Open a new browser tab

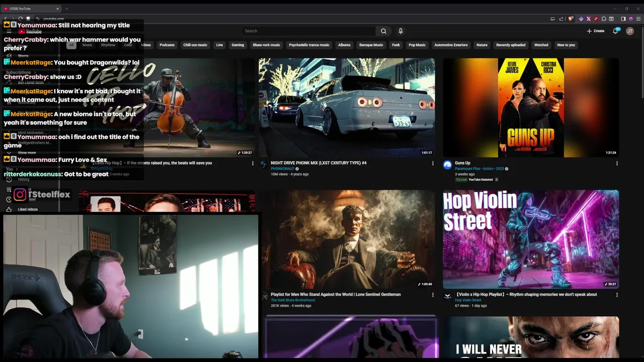click(66, 9)
